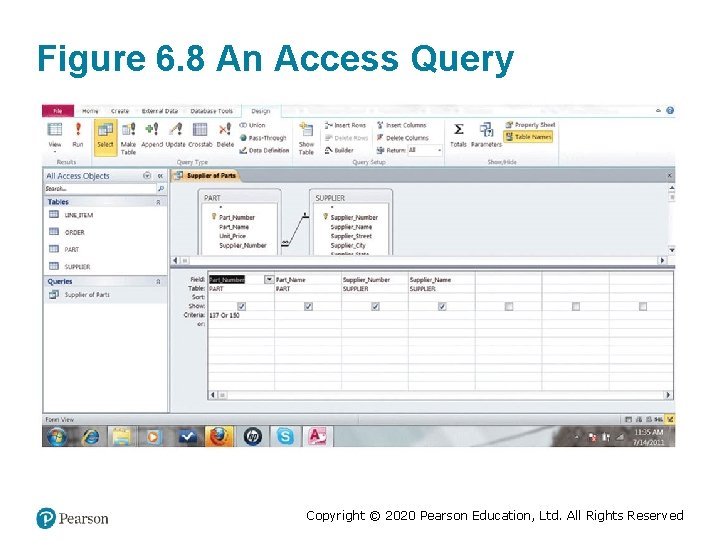This screenshot has height=540, width=720.
Task: Select the Union query option
Action: click(x=253, y=125)
